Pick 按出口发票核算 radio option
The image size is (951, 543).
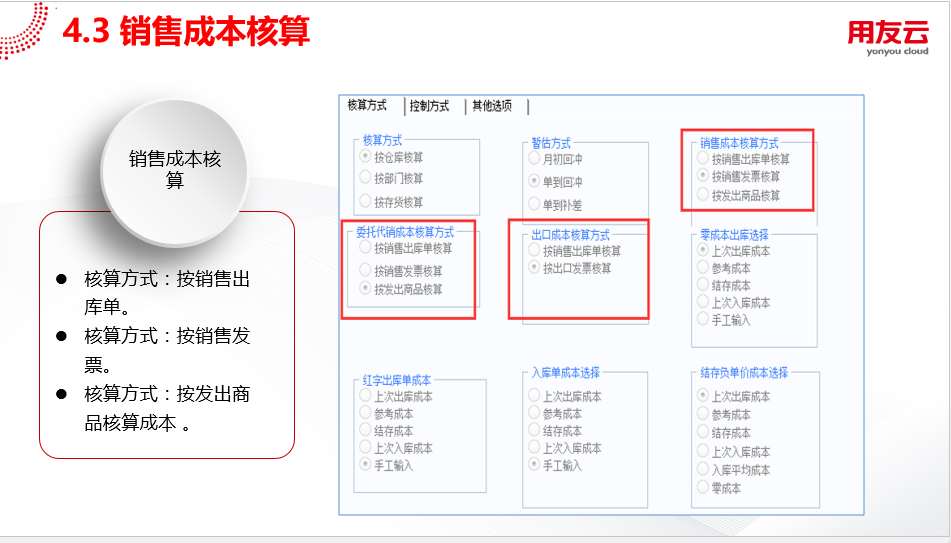pyautogui.click(x=535, y=268)
